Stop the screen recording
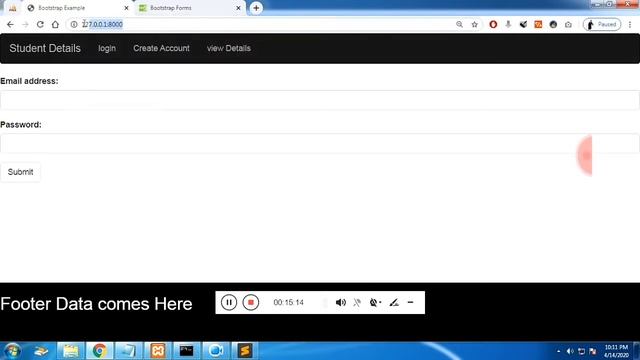The height and width of the screenshot is (360, 640). 251,302
